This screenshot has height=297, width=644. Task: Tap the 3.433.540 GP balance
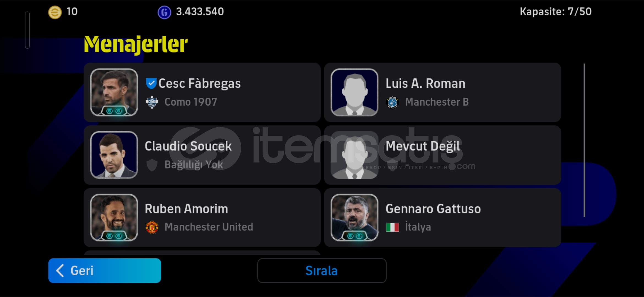pyautogui.click(x=200, y=12)
